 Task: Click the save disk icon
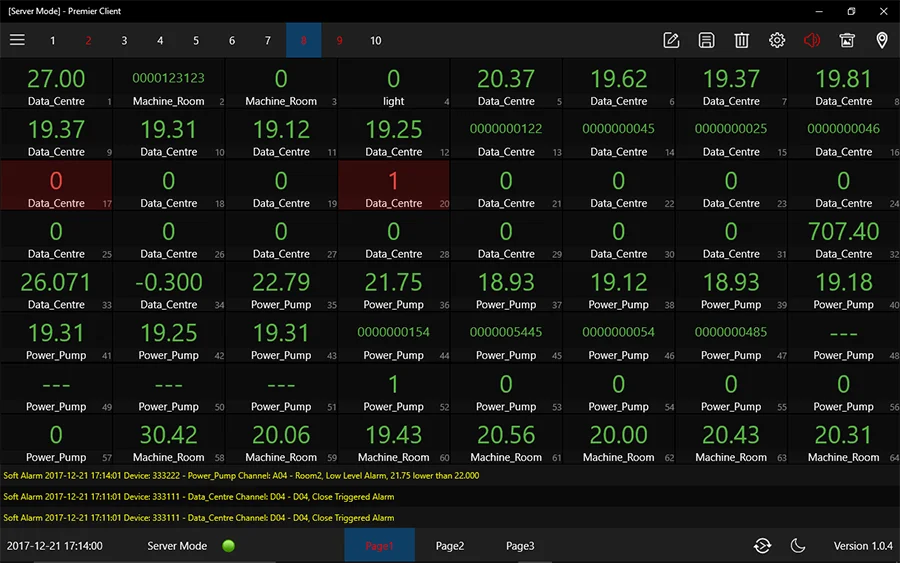click(x=706, y=40)
